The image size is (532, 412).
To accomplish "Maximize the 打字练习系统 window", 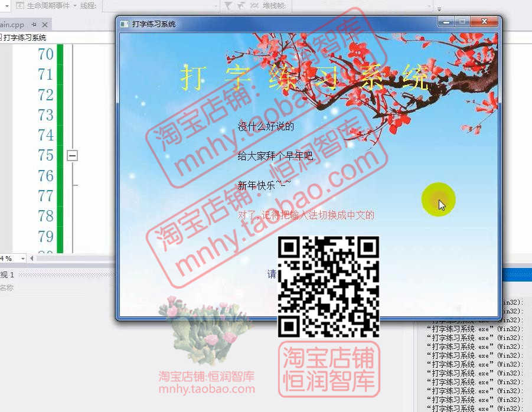I will tap(462, 22).
